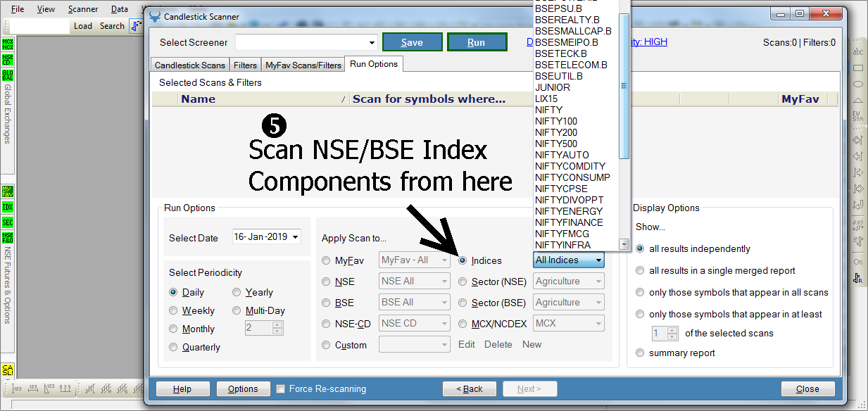Select the horizontal bar count measure tool
868x411 pixels.
tap(33, 388)
